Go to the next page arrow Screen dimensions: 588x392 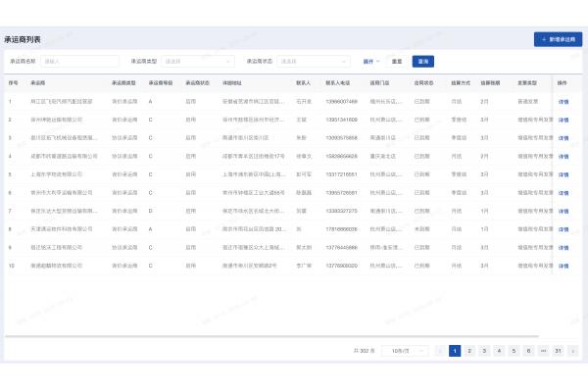[x=572, y=350]
